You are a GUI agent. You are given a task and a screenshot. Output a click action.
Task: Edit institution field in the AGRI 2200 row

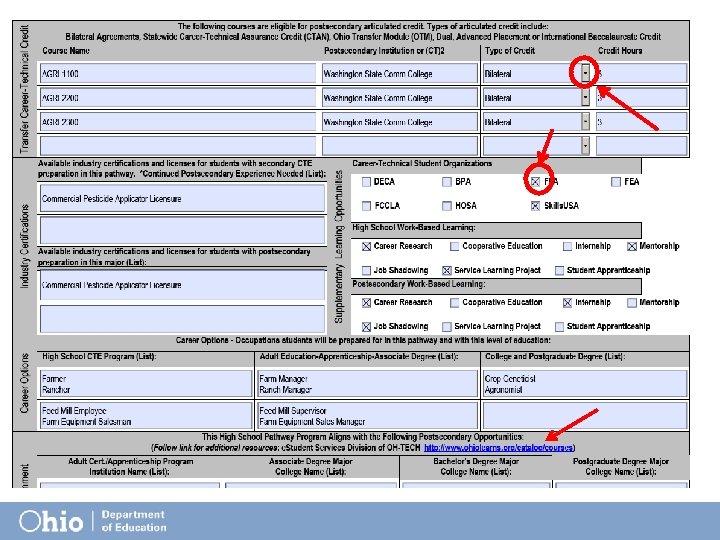[400, 97]
